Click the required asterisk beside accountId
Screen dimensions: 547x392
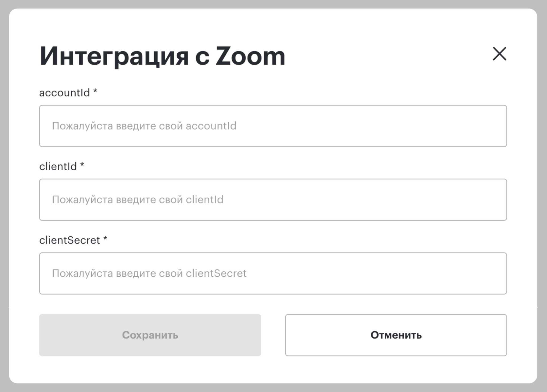pyautogui.click(x=95, y=91)
